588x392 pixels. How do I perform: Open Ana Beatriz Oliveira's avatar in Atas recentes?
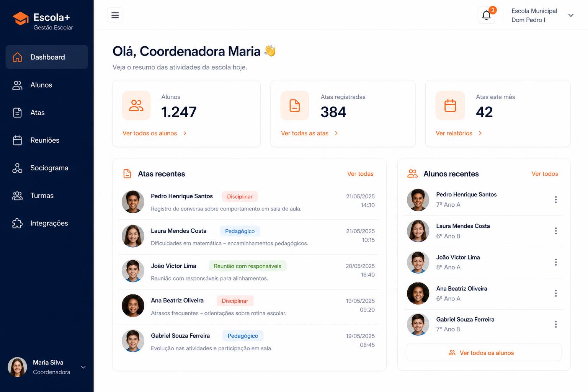(133, 305)
